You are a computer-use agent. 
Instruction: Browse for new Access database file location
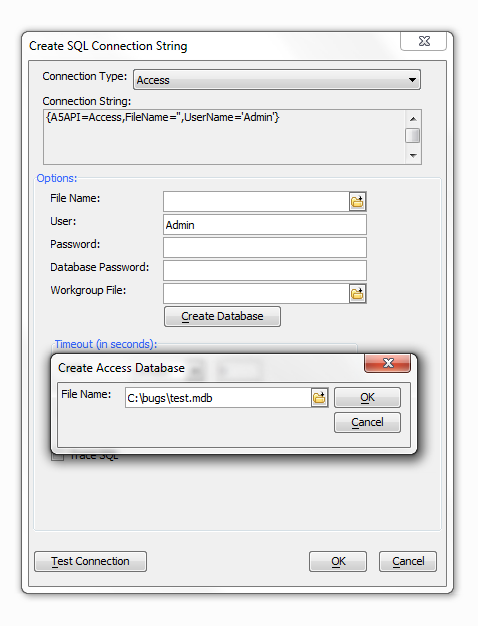[319, 398]
